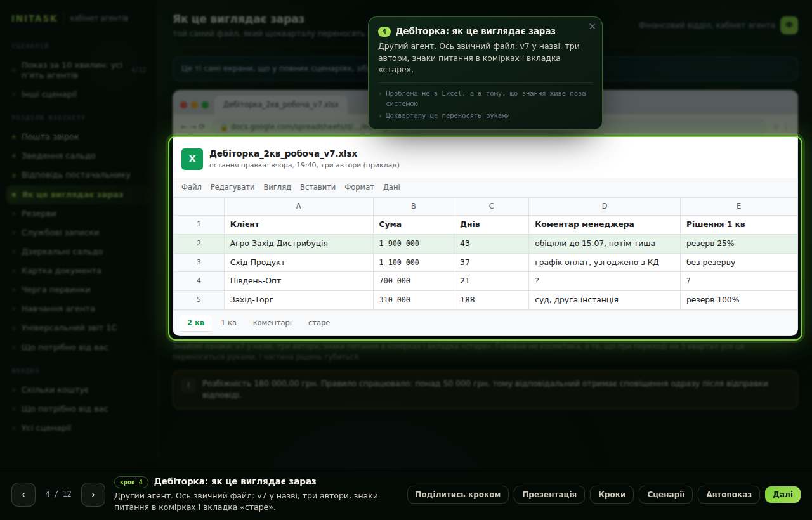The image size is (812, 520).
Task: Select row 5 header number
Action: tap(199, 300)
